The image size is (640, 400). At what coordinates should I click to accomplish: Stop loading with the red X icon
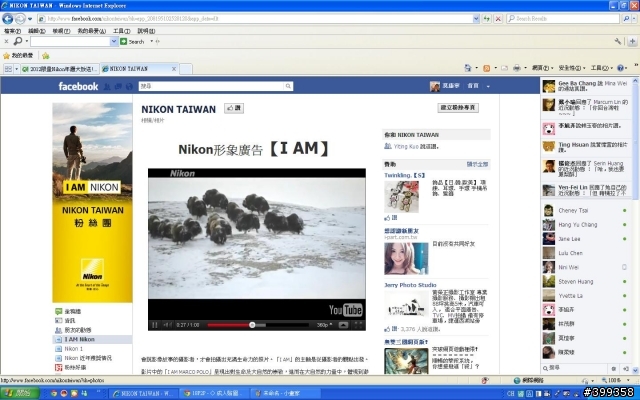(498, 18)
